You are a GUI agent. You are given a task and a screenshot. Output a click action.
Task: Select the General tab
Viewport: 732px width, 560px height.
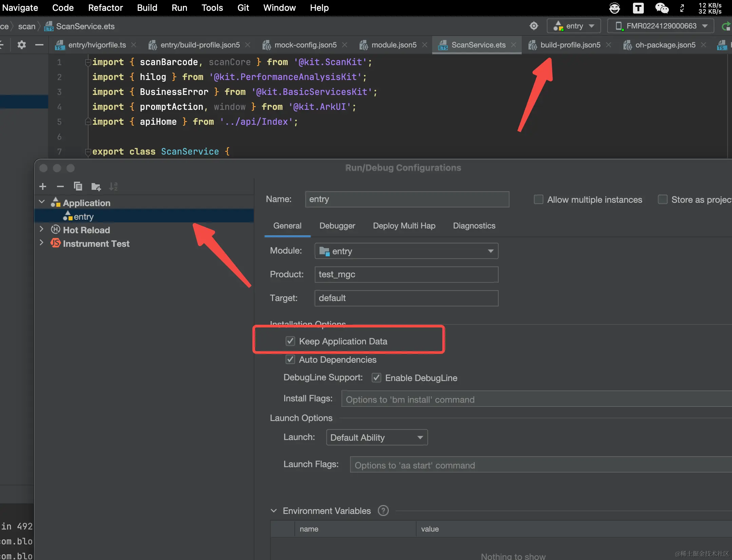[x=287, y=226]
